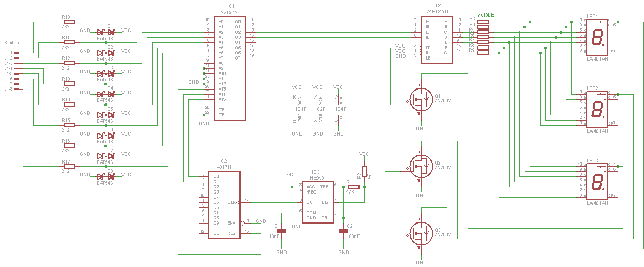Select the R2 47K vertical resistor
Image resolution: width=644 pixels, height=267 pixels.
click(x=364, y=171)
